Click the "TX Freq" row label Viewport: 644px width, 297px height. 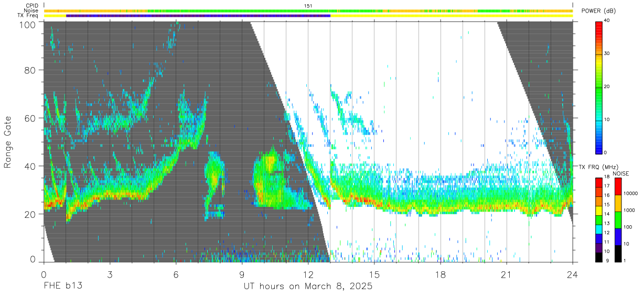pos(28,16)
